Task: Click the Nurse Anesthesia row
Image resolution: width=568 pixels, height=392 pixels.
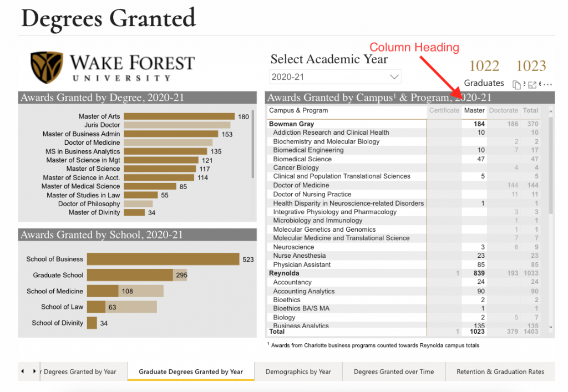Action: (x=404, y=256)
